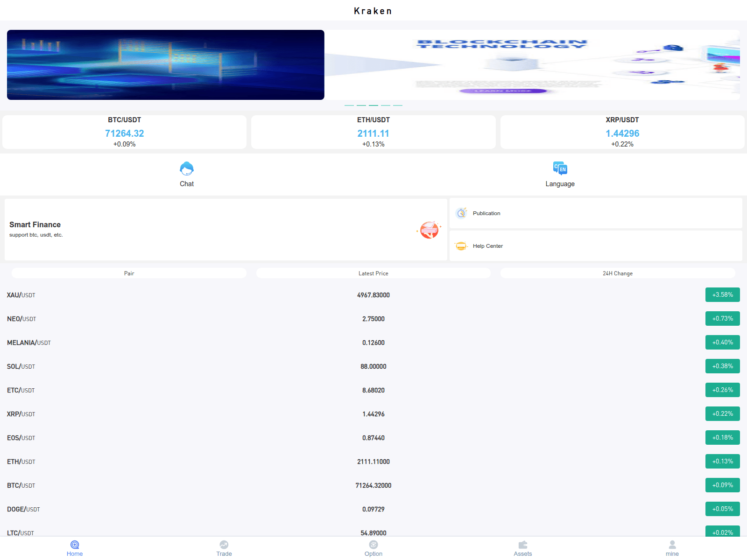747x560 pixels.
Task: Open the XAU/USDT pair row
Action: [x=373, y=295]
